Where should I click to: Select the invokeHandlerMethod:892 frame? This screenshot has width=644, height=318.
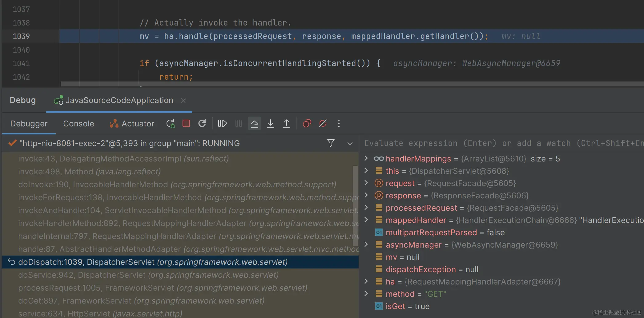coord(180,223)
